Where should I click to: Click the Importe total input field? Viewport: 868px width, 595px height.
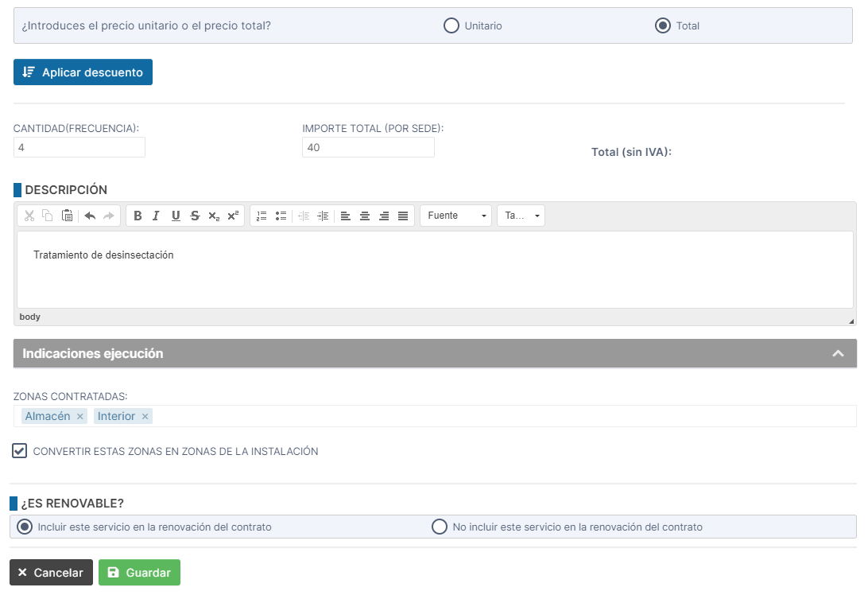(x=368, y=147)
